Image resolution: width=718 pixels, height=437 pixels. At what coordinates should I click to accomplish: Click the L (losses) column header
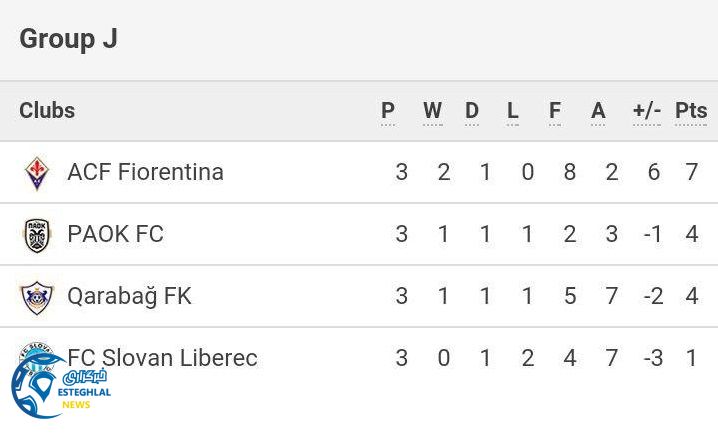513,111
